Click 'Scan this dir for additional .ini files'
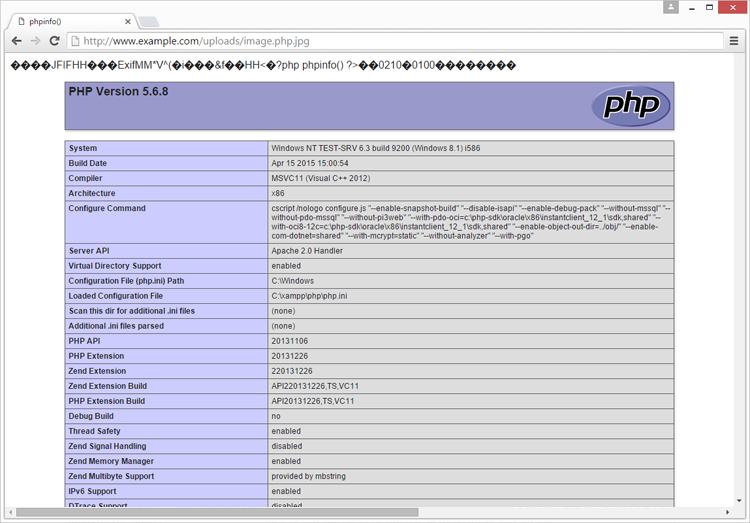The height and width of the screenshot is (523, 750). [x=132, y=311]
